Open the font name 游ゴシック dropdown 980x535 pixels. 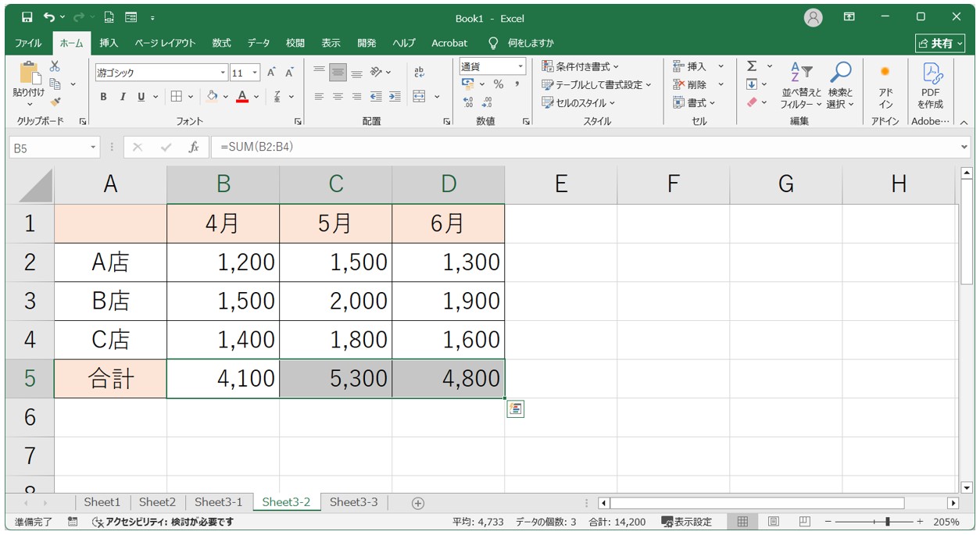point(223,73)
